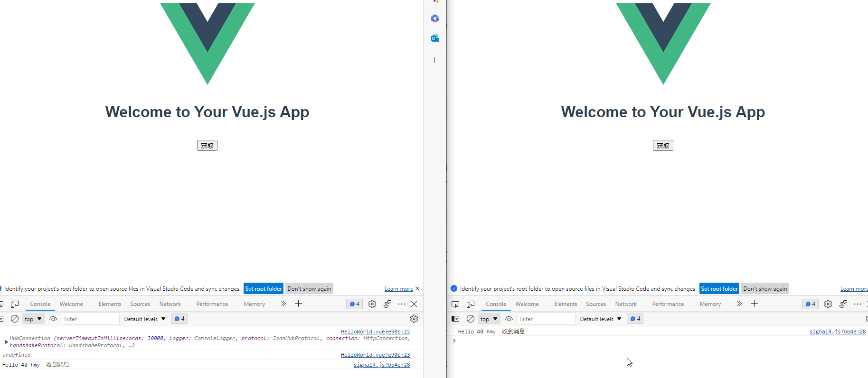
Task: Switch to the Sources tab in right DevTools
Action: [x=596, y=304]
